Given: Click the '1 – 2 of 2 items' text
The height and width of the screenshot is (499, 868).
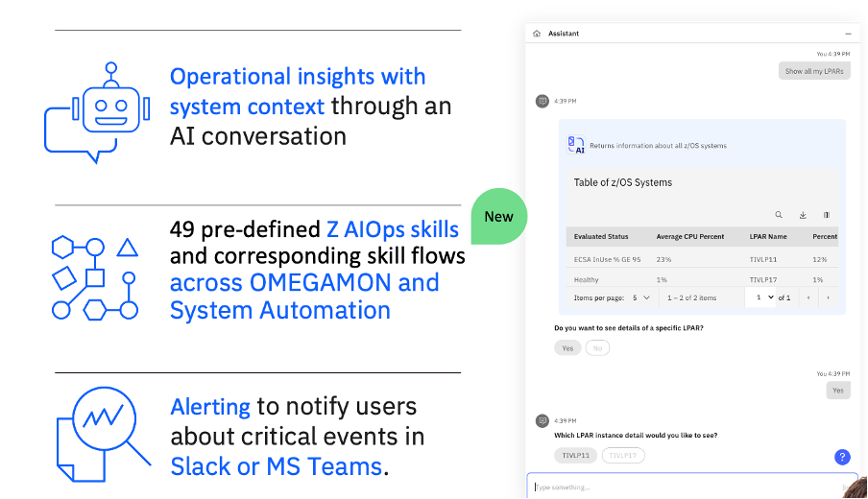Looking at the screenshot, I should tap(691, 297).
